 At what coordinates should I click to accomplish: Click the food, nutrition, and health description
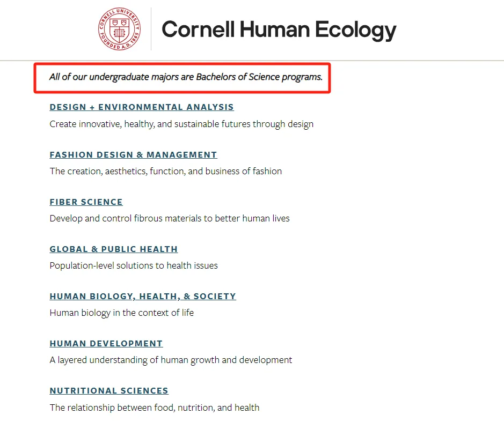click(155, 408)
